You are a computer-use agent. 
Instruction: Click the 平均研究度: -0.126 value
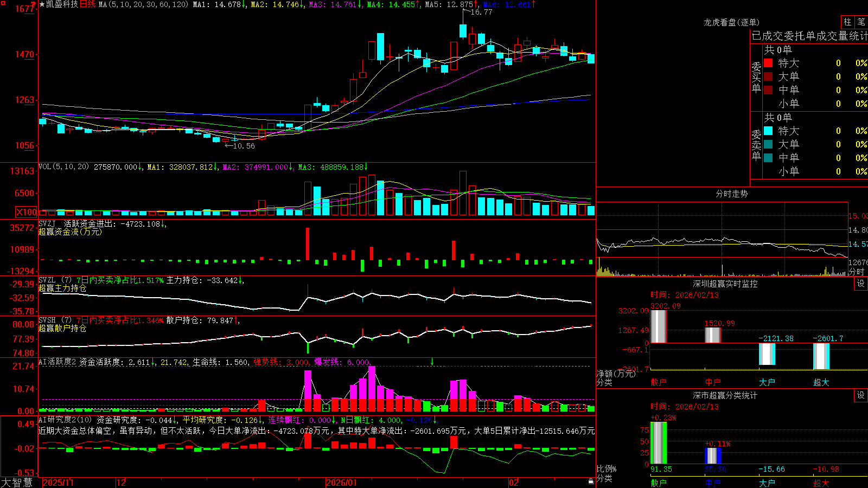click(222, 420)
